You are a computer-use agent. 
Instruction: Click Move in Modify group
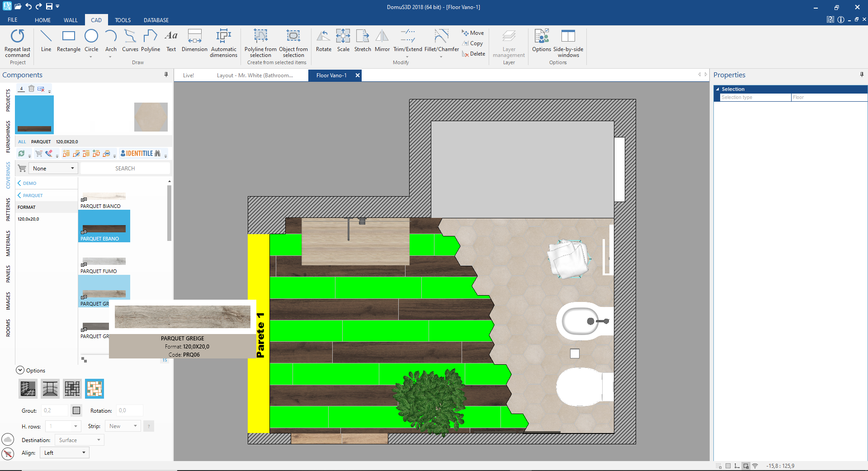click(x=473, y=33)
